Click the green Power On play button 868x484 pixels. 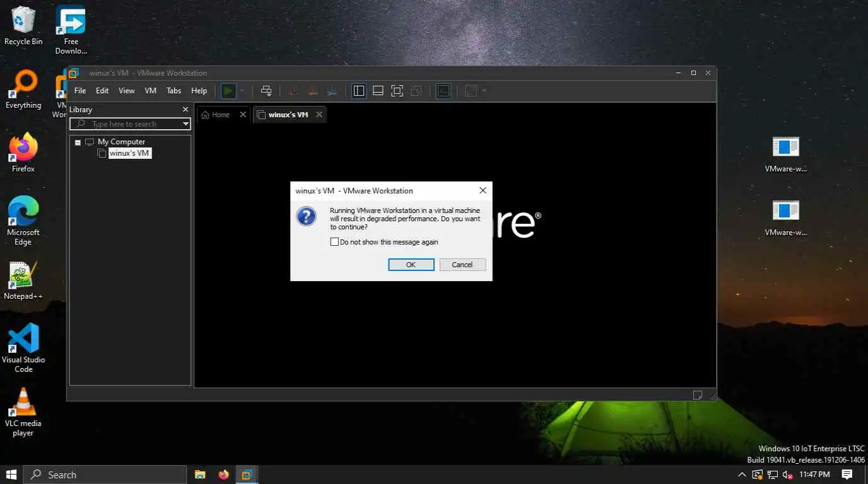[x=228, y=91]
